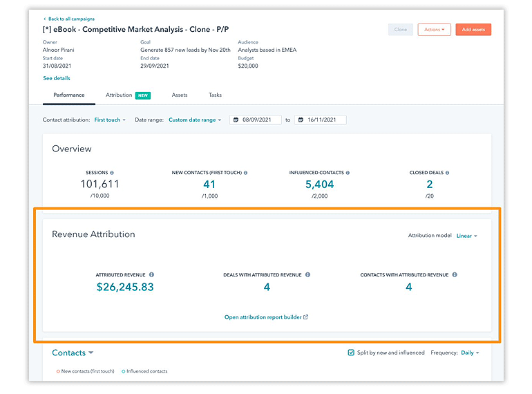Open the Daily frequency dropdown
Image resolution: width=532 pixels, height=394 pixels.
pos(470,353)
